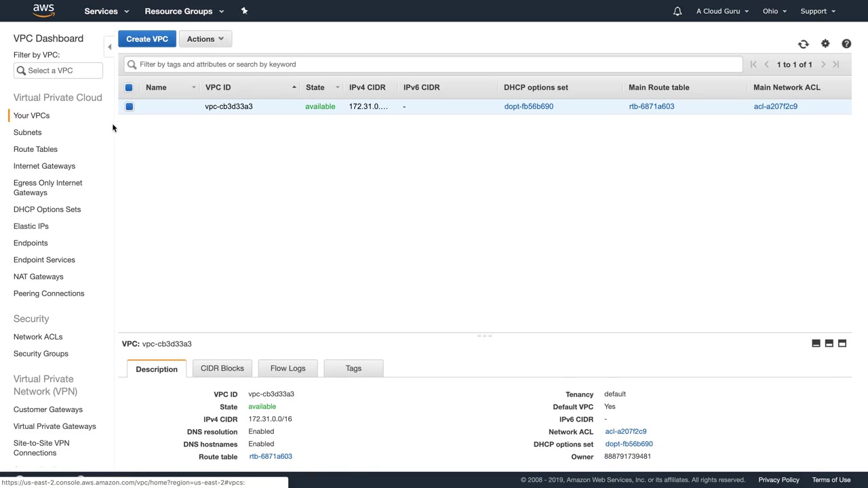Image resolution: width=868 pixels, height=488 pixels.
Task: Open acl-a207f2c9 link in table row
Action: point(776,106)
